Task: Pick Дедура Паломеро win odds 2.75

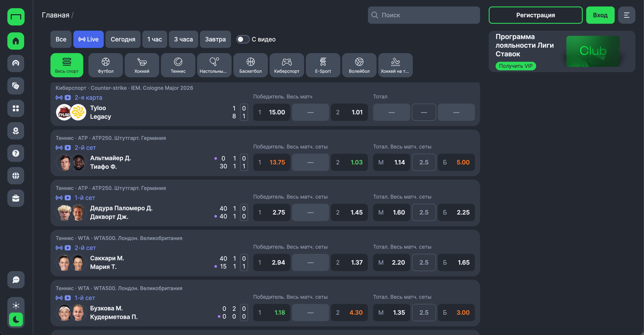Action: coord(272,212)
